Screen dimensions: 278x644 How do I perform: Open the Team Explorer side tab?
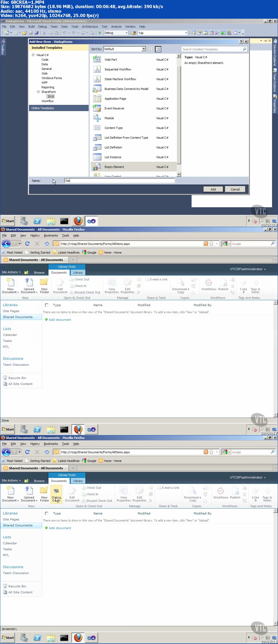pyautogui.click(x=275, y=81)
